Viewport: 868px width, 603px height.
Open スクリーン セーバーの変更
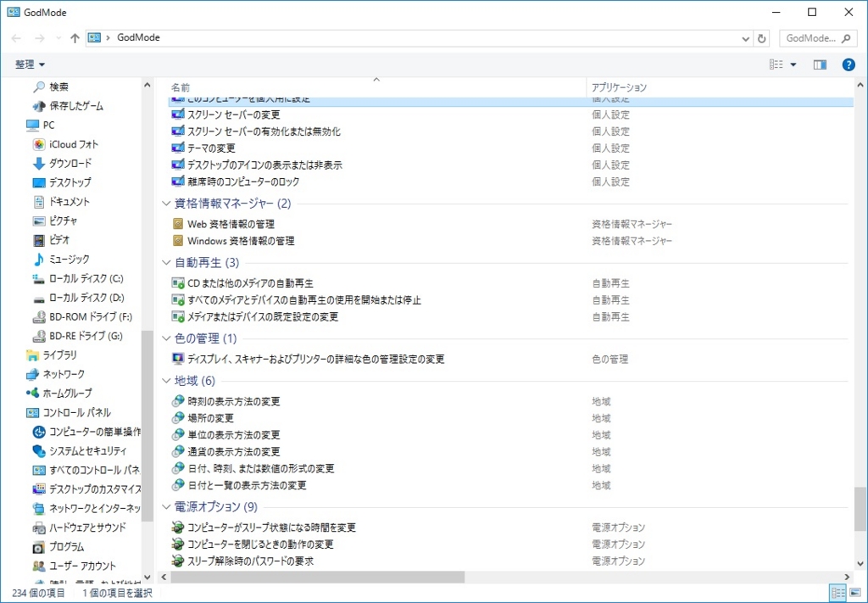[x=234, y=114]
